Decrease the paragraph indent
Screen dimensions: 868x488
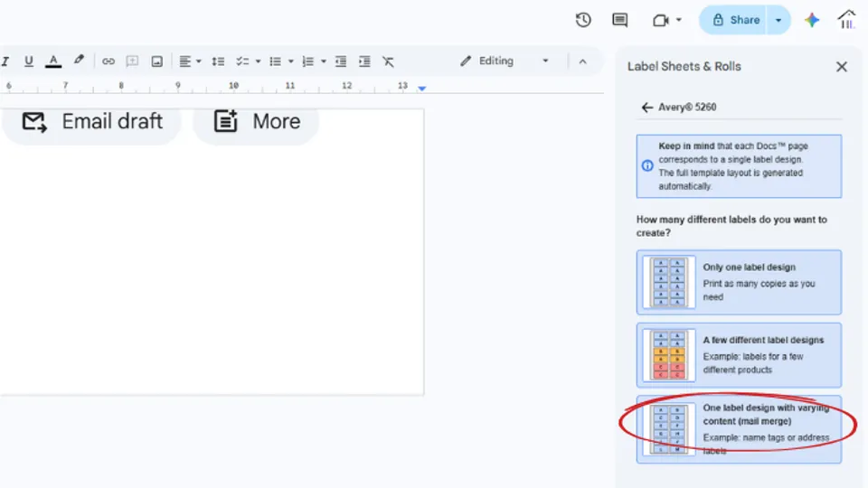[341, 61]
